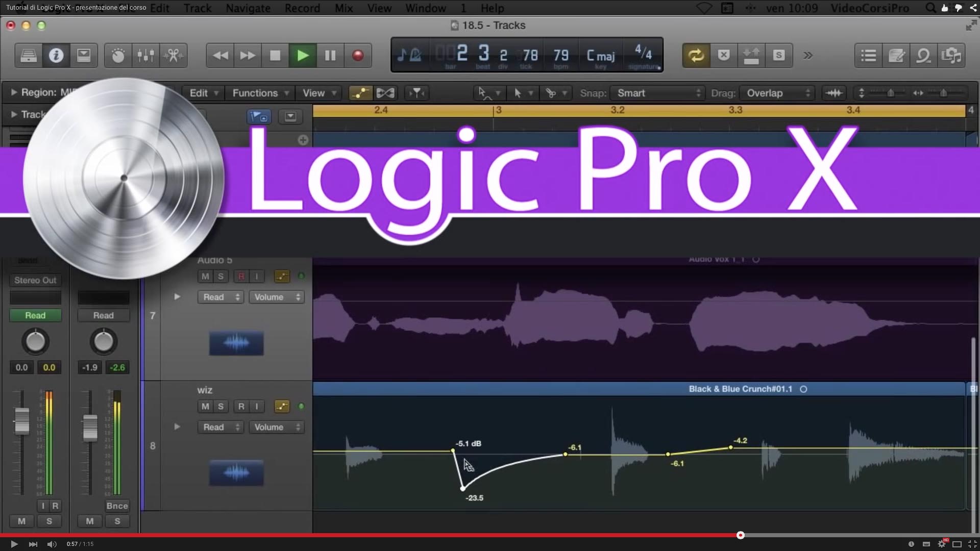Open the Apple Loops browser icon
This screenshot has width=980, height=551.
tap(923, 56)
